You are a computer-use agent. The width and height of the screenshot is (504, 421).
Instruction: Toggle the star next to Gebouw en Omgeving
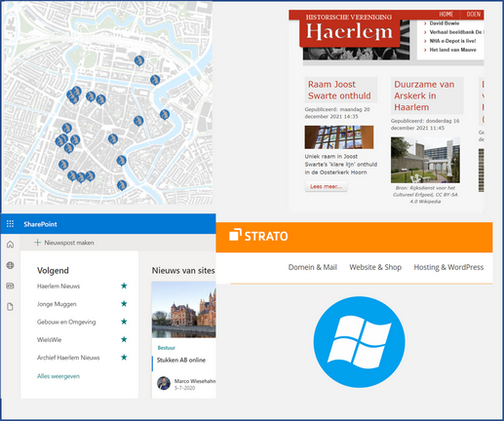pyautogui.click(x=124, y=322)
